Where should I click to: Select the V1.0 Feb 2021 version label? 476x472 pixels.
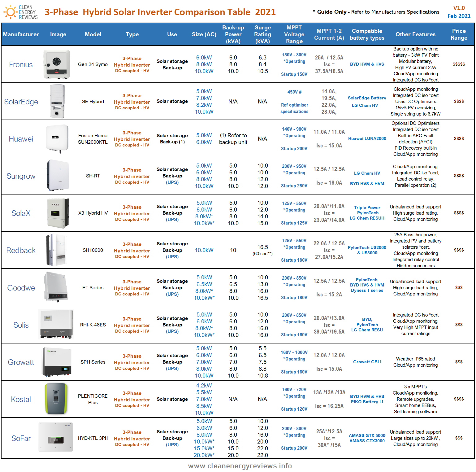(x=459, y=11)
